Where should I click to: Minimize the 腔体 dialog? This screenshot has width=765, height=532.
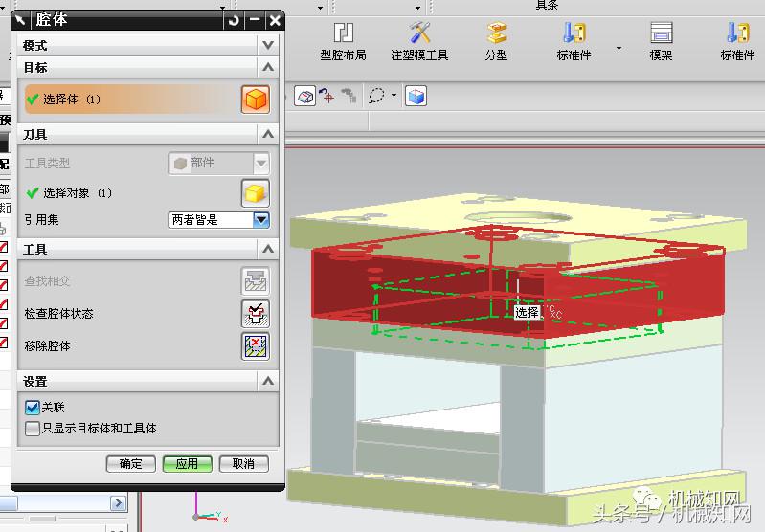pyautogui.click(x=255, y=20)
